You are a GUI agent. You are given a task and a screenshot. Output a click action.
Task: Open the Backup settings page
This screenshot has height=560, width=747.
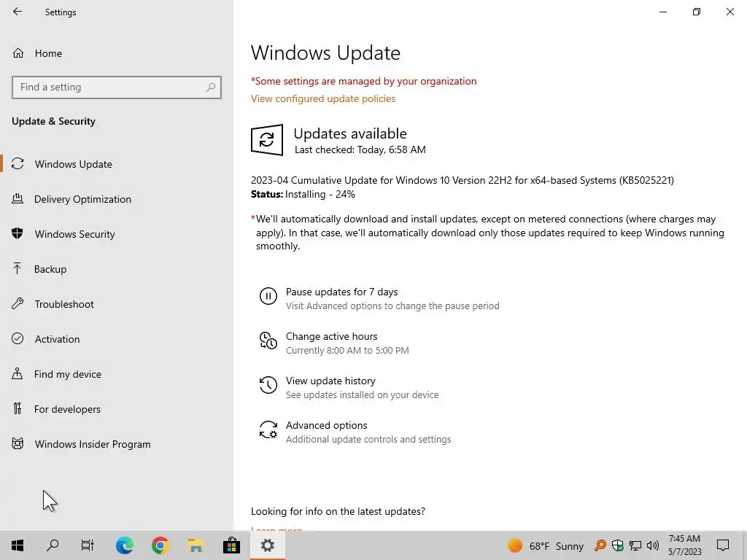tap(117, 269)
